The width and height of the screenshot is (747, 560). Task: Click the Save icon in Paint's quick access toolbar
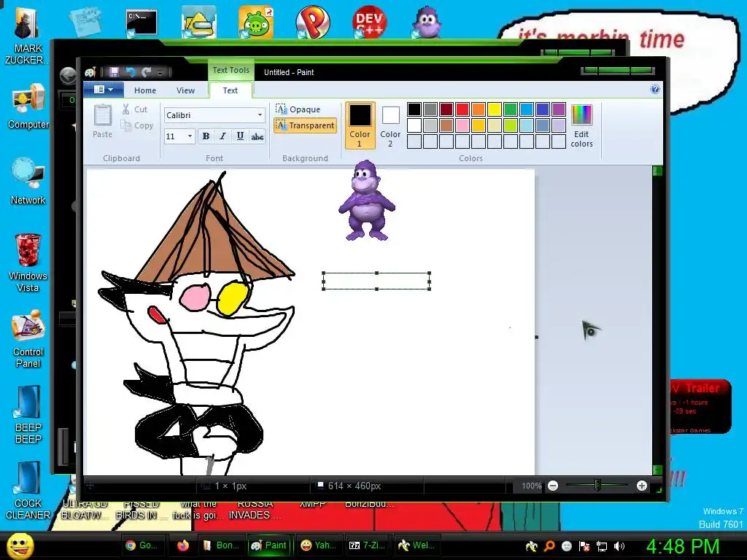click(114, 72)
